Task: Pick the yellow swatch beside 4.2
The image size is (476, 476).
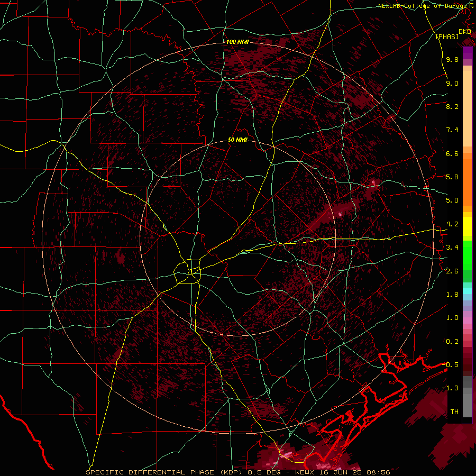Action: pos(467,226)
